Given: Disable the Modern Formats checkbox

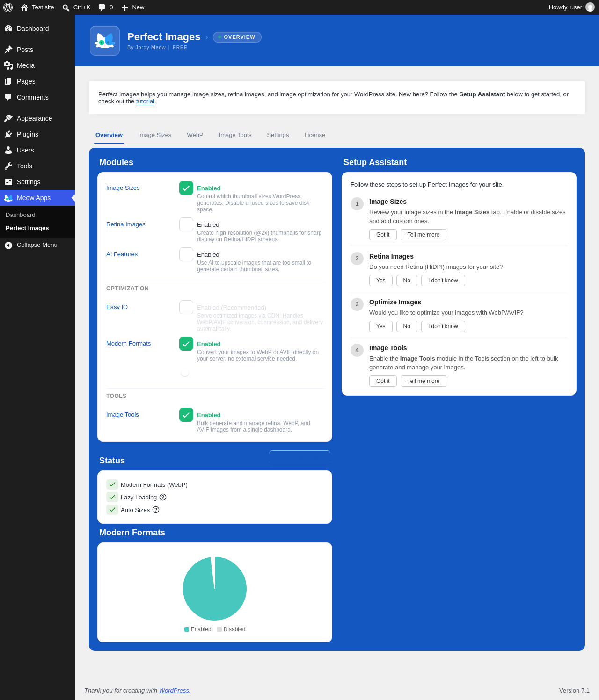Looking at the screenshot, I should [x=186, y=344].
